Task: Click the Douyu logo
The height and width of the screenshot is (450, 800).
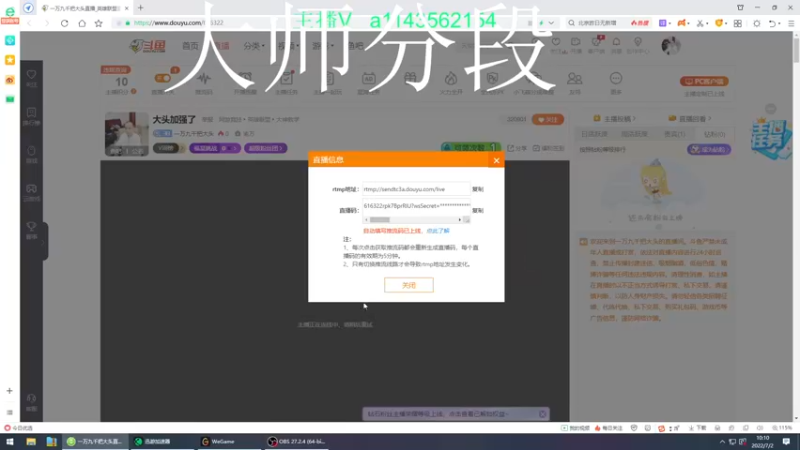Action: [147, 46]
